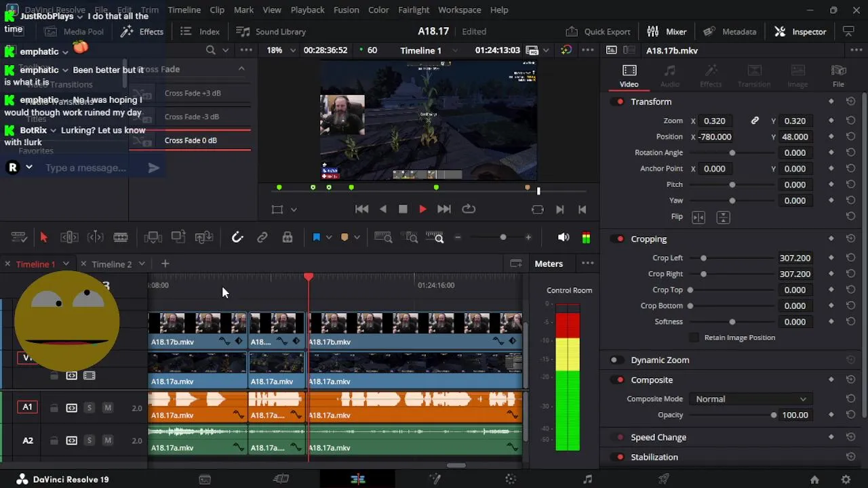The image size is (868, 488).
Task: Open the Timeline 1 tab dropdown arrow
Action: coord(66,264)
